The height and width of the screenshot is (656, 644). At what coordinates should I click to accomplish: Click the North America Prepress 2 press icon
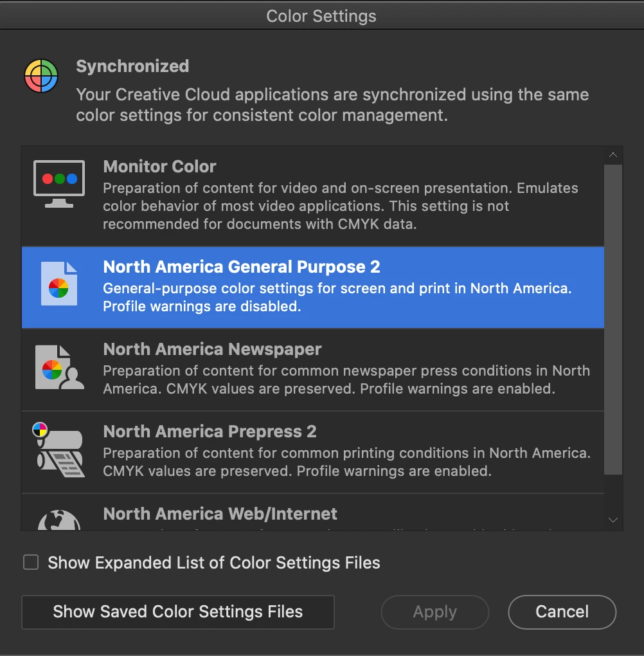pyautogui.click(x=58, y=450)
